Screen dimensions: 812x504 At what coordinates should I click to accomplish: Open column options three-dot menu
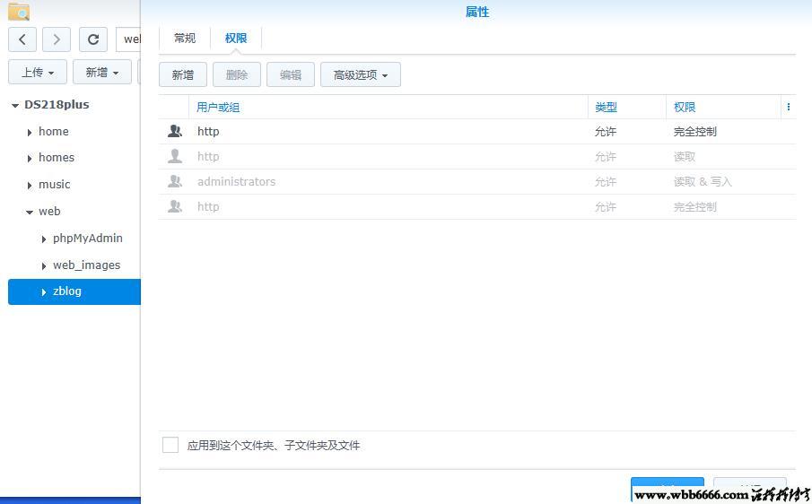[x=789, y=107]
